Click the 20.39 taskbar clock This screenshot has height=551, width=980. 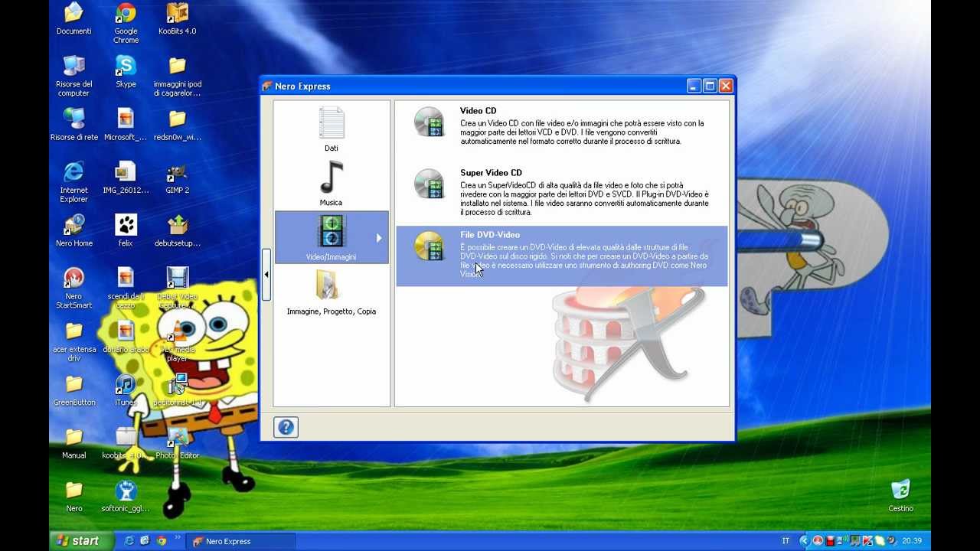[911, 541]
